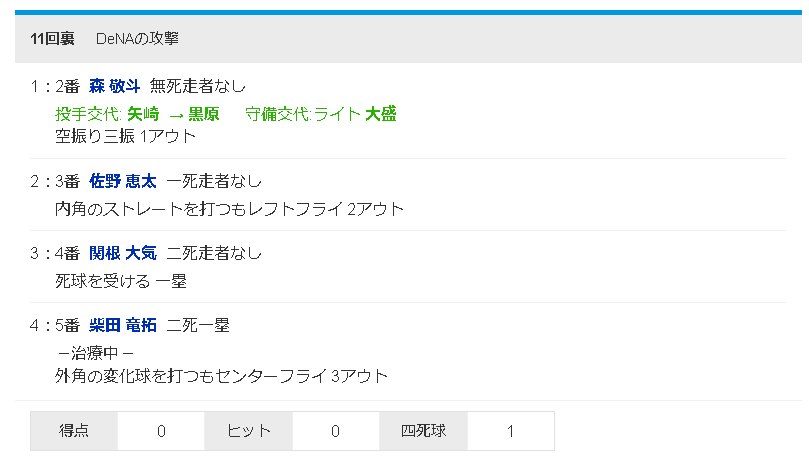This screenshot has width=809, height=458.
Task: Click the 11回裏 inning header label
Action: (x=52, y=39)
